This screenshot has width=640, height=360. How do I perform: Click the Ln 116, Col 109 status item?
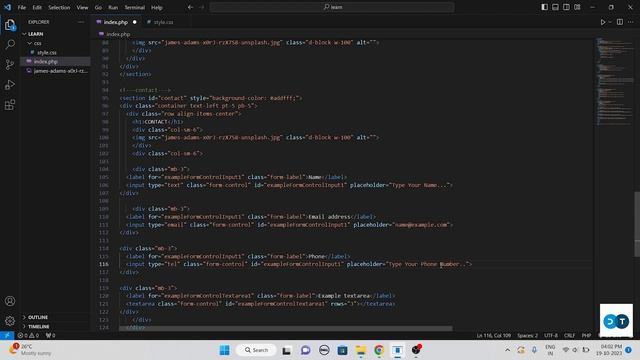[493, 335]
